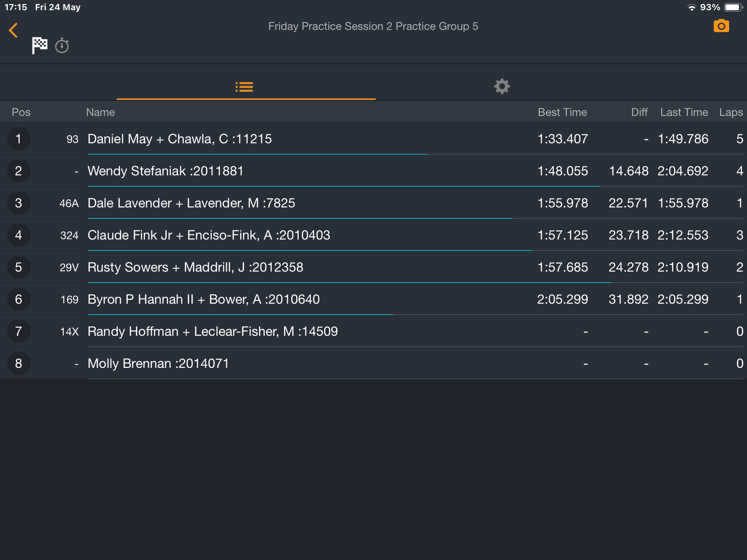This screenshot has height=560, width=747.
Task: Click best time 1:57.125
Action: coord(562,235)
